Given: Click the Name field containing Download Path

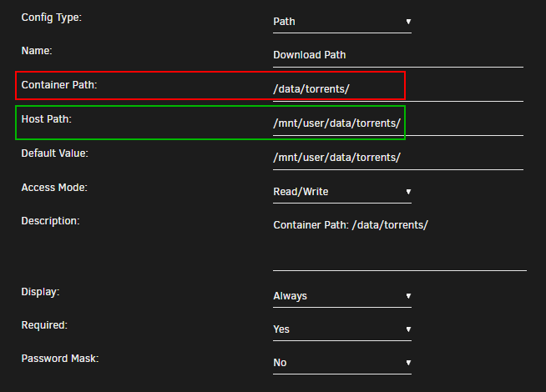Looking at the screenshot, I should [397, 55].
